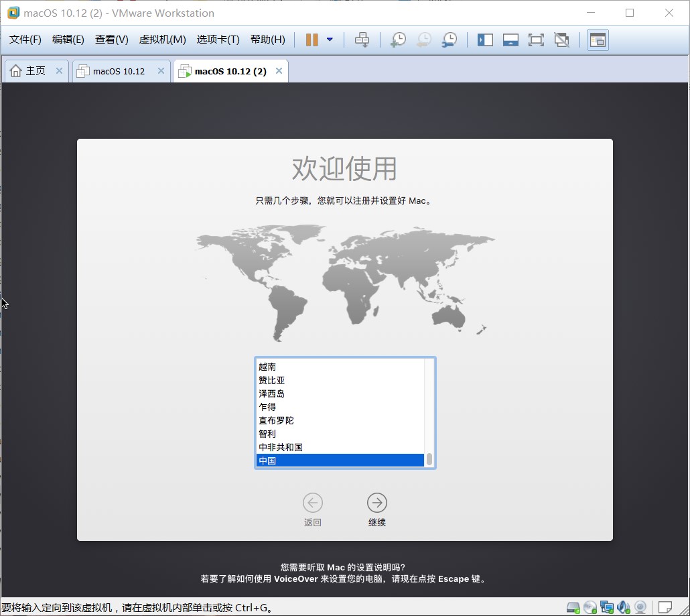The image size is (690, 616).
Task: Toggle Unity mode icon
Action: click(x=561, y=40)
